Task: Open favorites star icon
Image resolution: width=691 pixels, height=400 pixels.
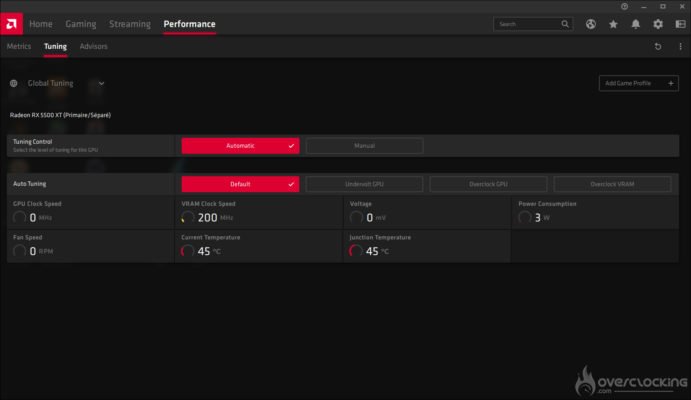Action: (613, 24)
